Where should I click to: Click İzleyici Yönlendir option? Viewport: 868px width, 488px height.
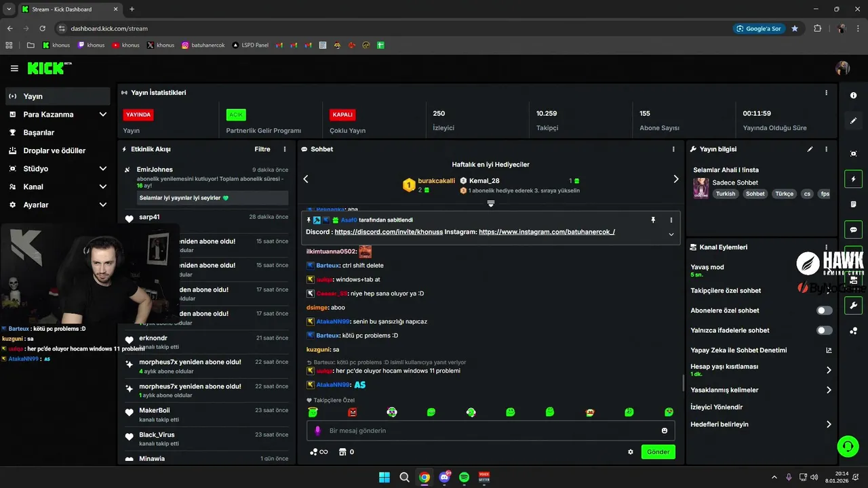(x=716, y=407)
